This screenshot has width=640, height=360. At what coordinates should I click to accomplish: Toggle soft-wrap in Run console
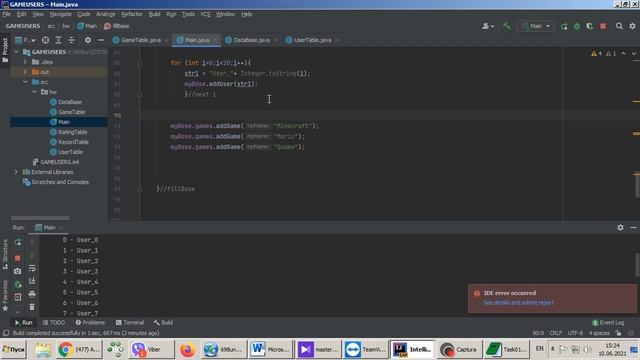coord(32,268)
